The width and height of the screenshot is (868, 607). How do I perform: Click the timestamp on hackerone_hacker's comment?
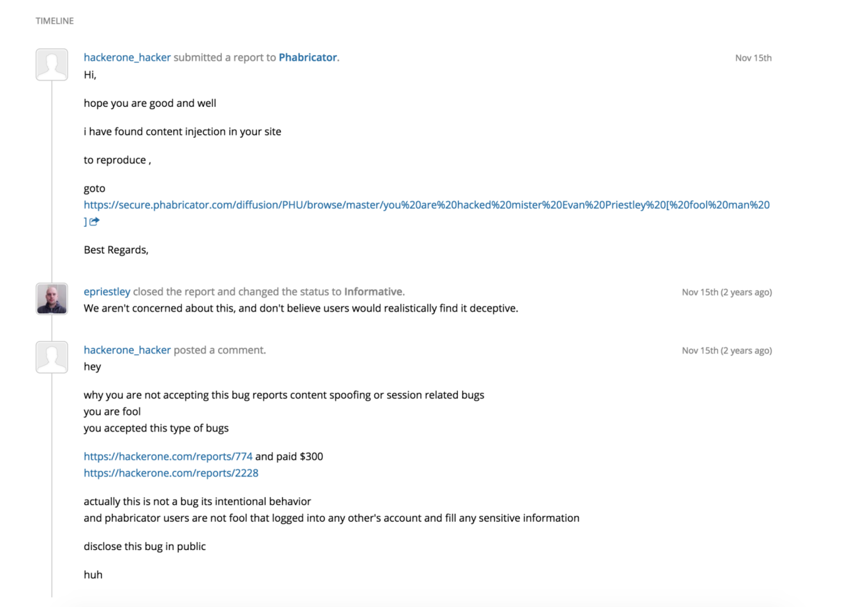[x=726, y=350]
